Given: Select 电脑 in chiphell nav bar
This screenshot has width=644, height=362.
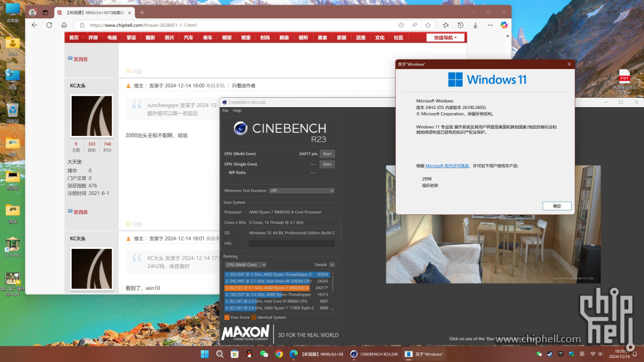Looking at the screenshot, I should click(x=112, y=37).
